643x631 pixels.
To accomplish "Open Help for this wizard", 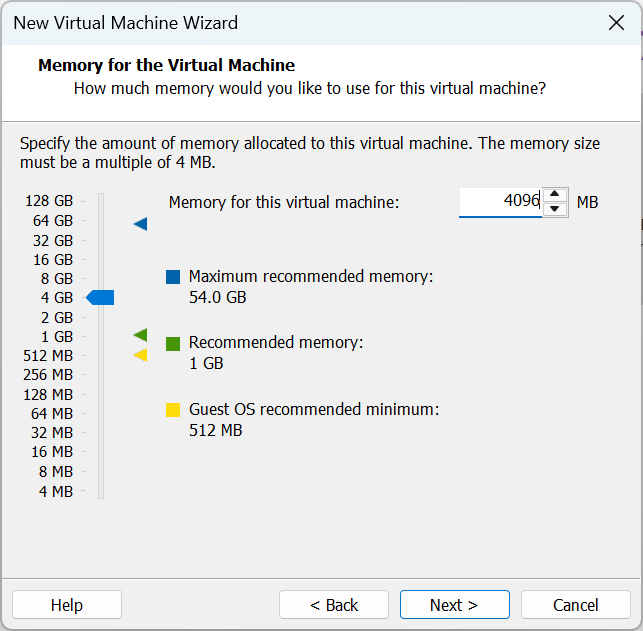I will point(67,605).
